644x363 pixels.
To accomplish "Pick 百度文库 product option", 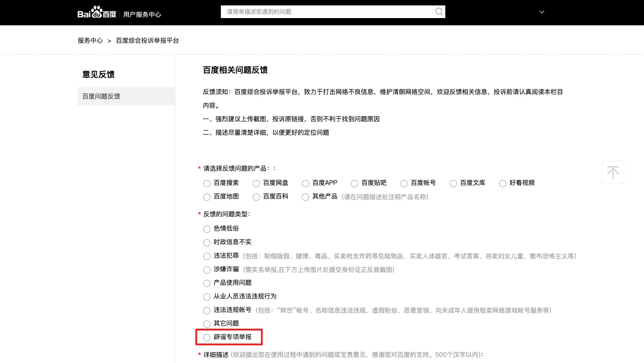I will click(453, 184).
